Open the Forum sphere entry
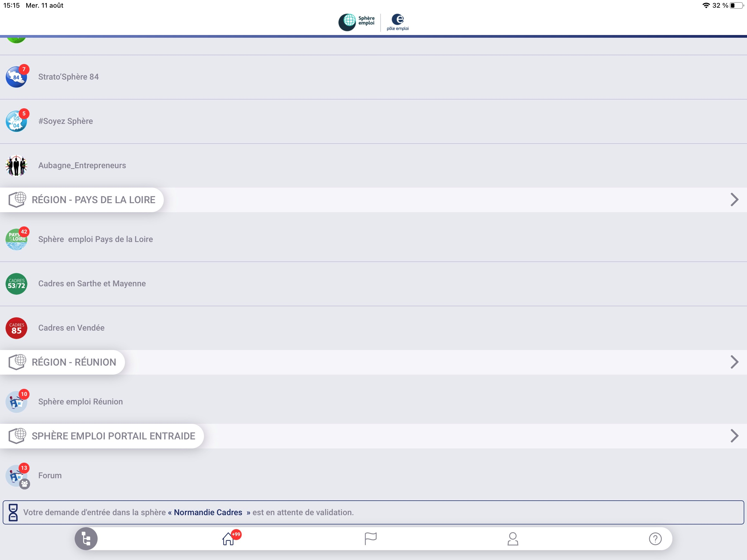 click(50, 476)
